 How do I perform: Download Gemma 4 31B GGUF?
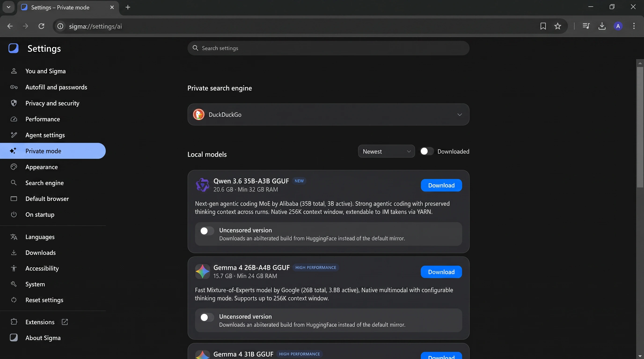441,356
